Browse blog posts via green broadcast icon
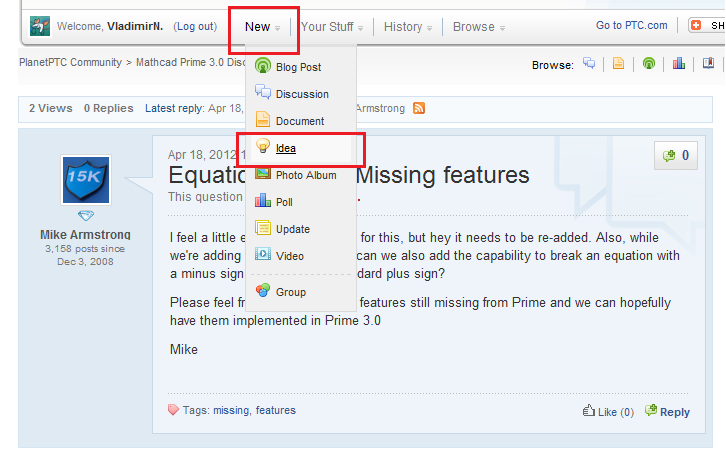Viewport: 726px width, 455px height. point(649,63)
